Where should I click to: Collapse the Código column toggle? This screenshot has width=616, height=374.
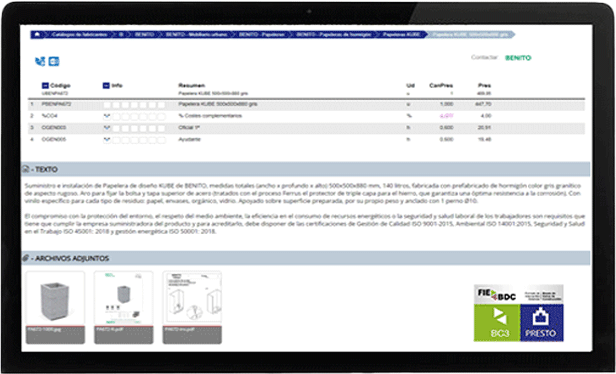(45, 86)
